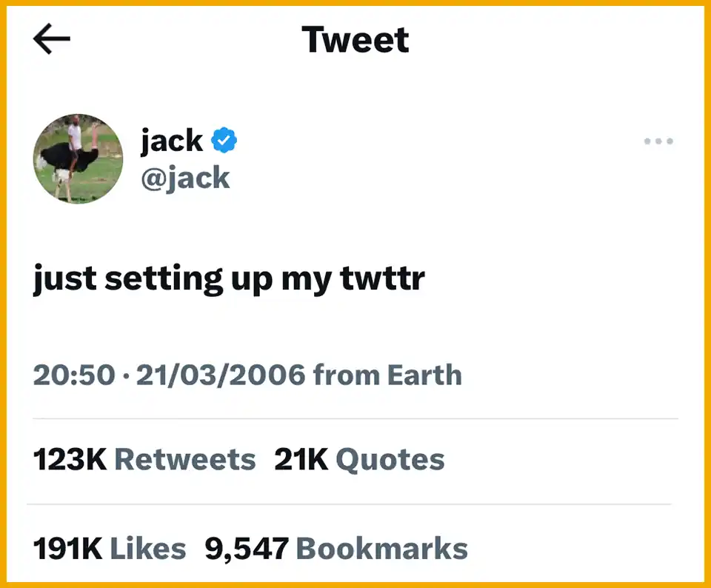Viewport: 711px width, 588px height.
Task: Click the word "just" starting the tweet
Action: point(65,278)
